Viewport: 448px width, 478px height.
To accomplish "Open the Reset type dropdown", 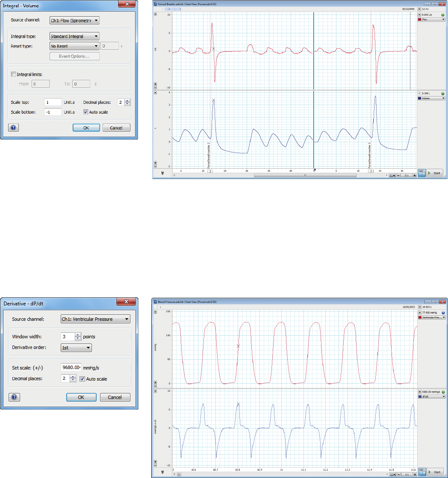I will (x=74, y=46).
